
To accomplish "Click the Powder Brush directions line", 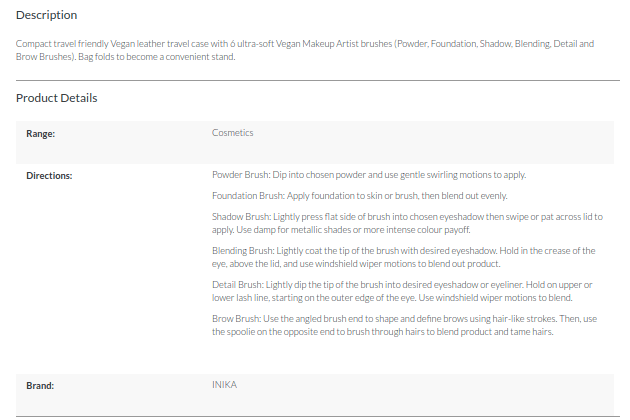I will tap(368, 175).
